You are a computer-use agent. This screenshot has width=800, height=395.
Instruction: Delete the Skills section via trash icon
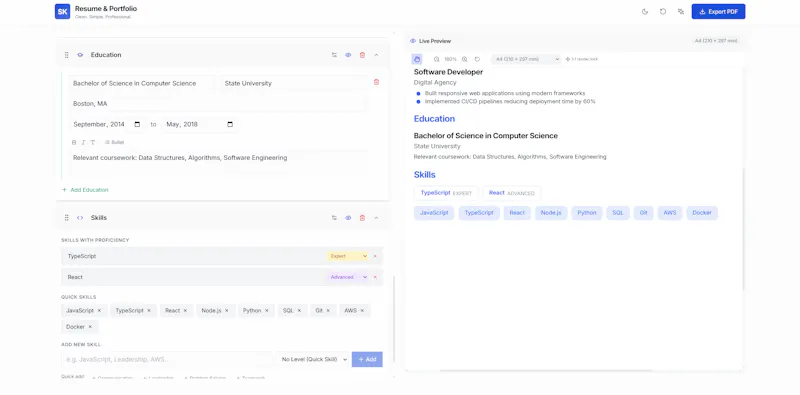(362, 217)
